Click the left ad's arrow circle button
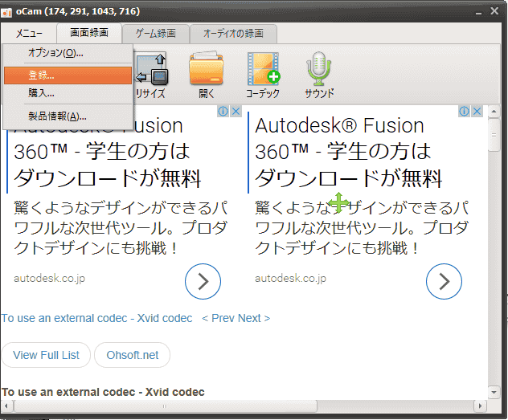The image size is (508, 420). point(203,281)
